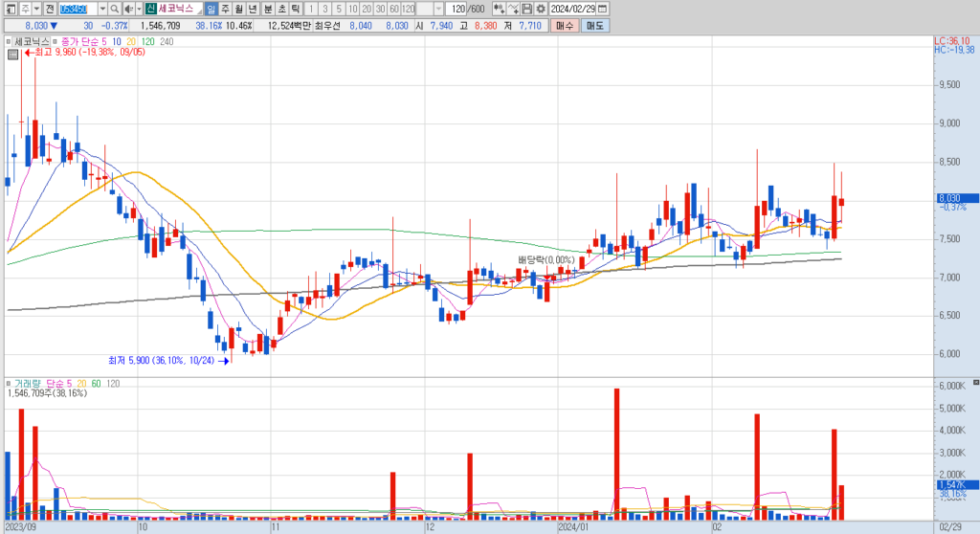Viewport: 980px width, 534px height.
Task: Choose the 1 interval button
Action: [311, 9]
